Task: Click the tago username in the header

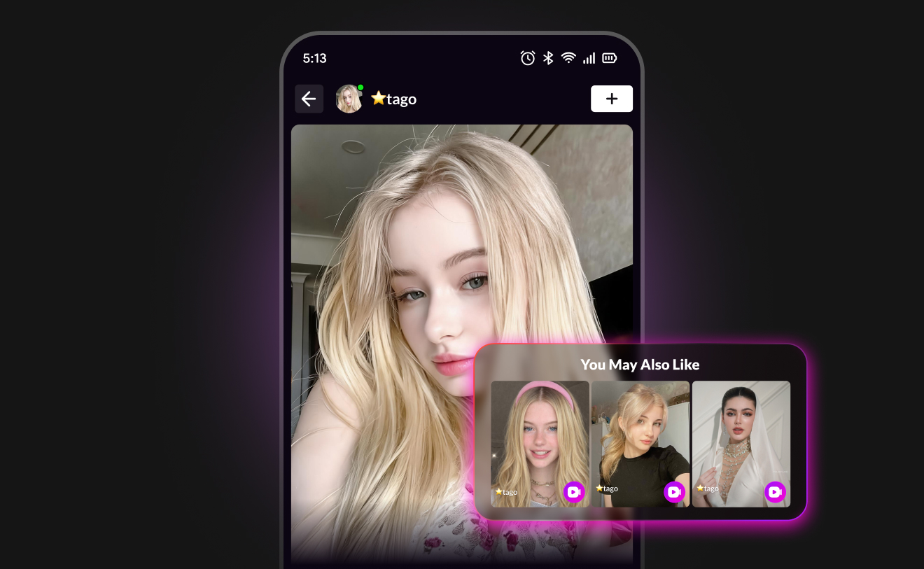Action: click(393, 99)
